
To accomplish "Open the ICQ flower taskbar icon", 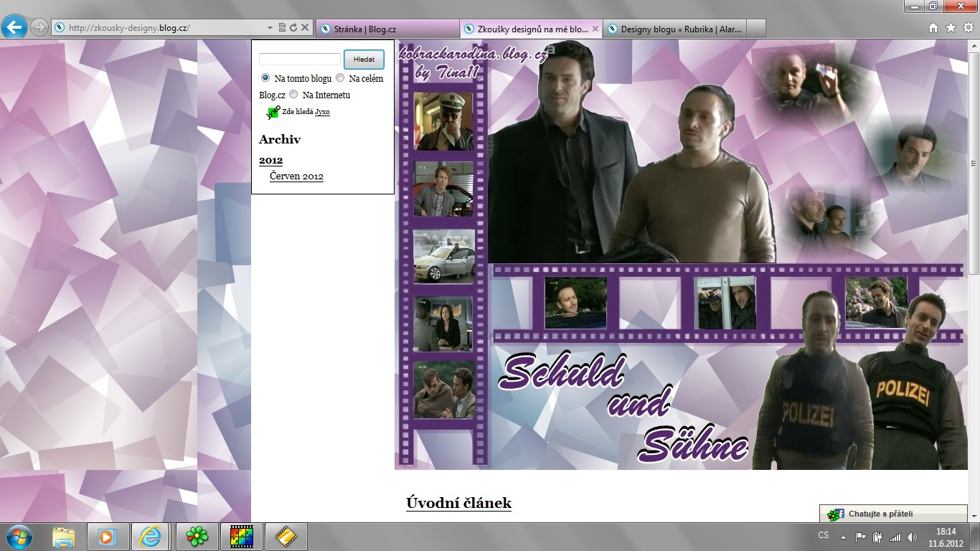I will (x=197, y=537).
